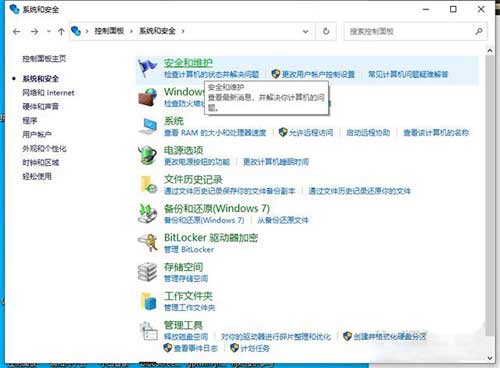Select 外观和个性化 in the sidebar
500x368 pixels.
(44, 148)
